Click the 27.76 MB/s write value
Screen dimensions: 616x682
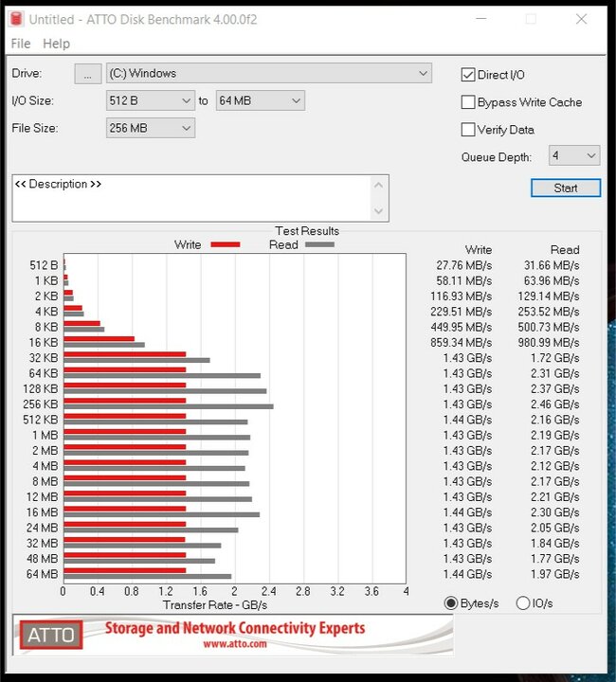tap(464, 265)
